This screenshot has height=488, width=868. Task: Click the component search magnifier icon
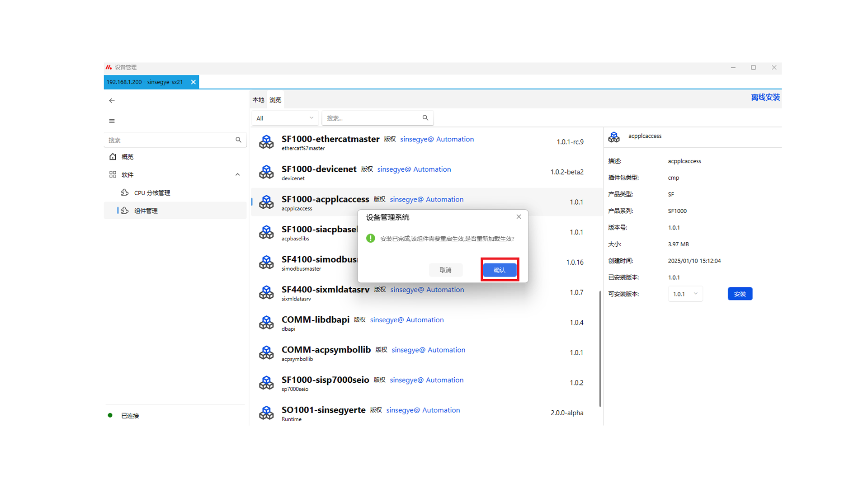click(x=425, y=118)
